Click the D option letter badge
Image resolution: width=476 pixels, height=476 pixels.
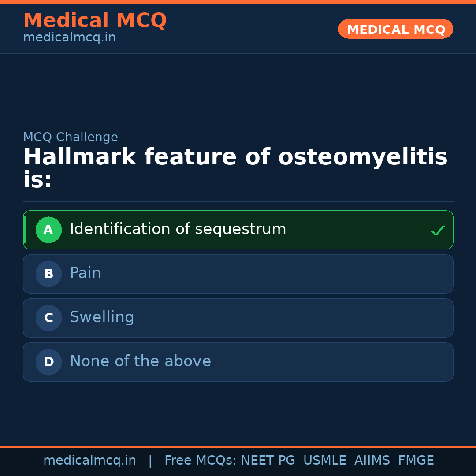[x=48, y=362]
